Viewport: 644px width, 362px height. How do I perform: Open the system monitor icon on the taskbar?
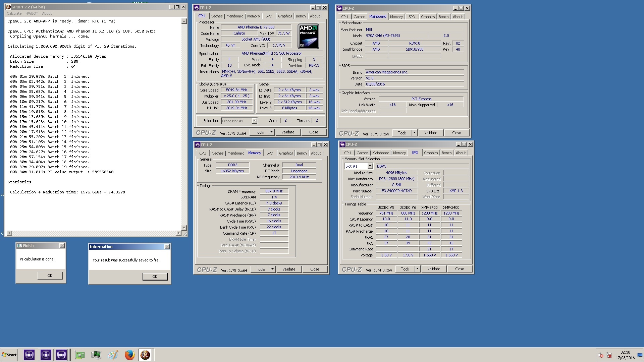(96, 355)
